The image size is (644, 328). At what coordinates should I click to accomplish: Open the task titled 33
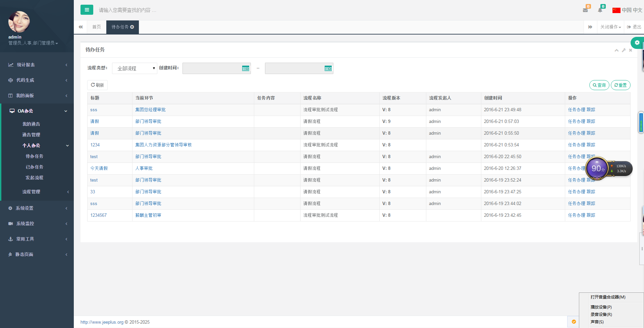click(93, 192)
